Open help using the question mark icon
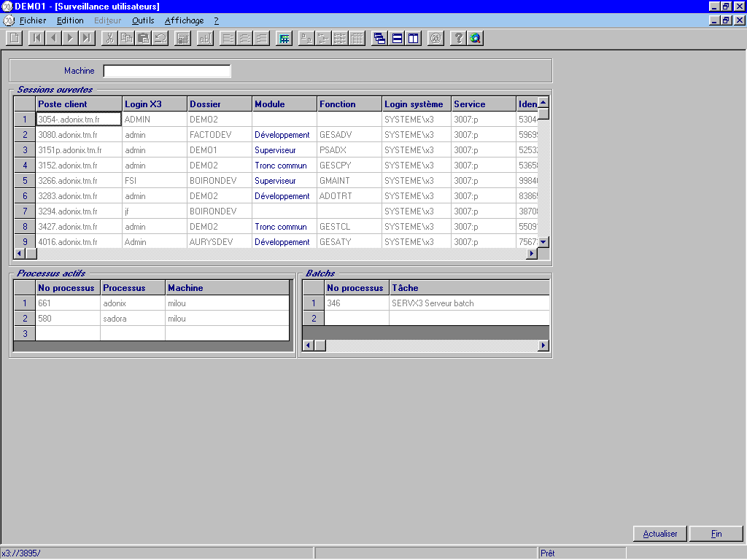 pos(457,38)
